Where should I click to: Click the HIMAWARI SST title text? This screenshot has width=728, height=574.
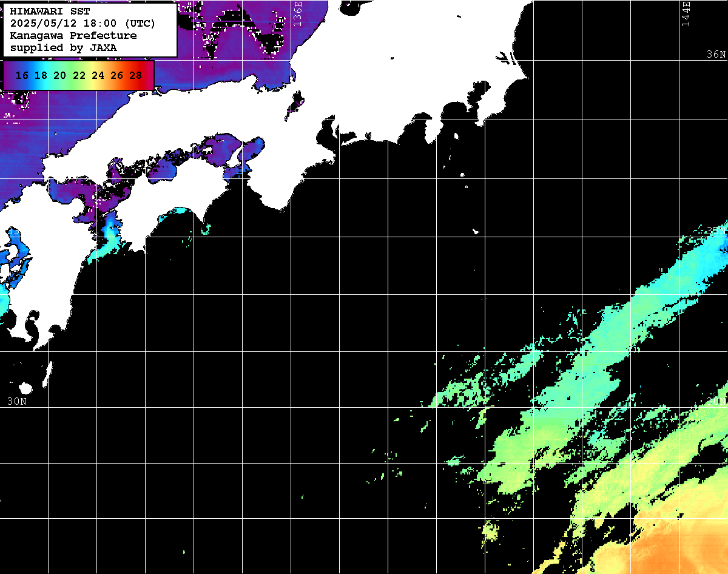50,12
